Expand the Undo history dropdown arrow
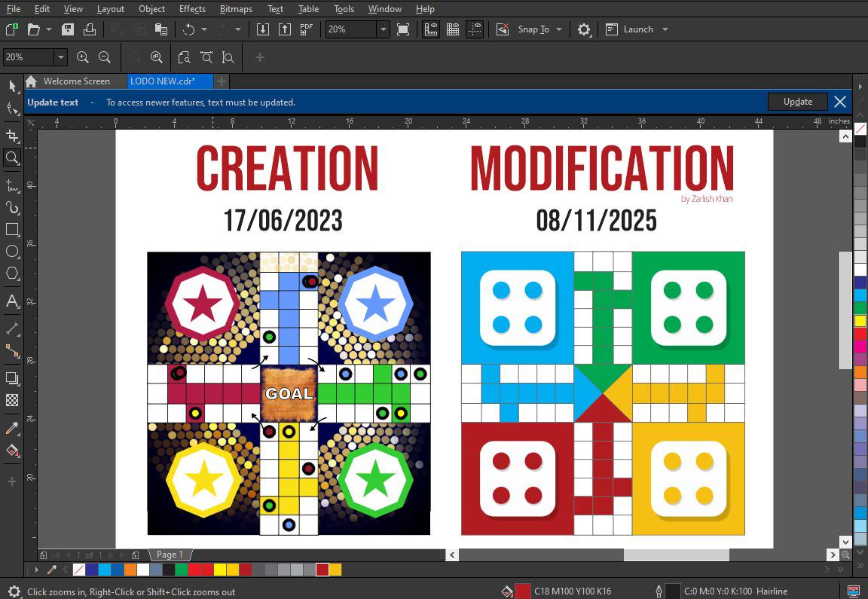 click(204, 29)
